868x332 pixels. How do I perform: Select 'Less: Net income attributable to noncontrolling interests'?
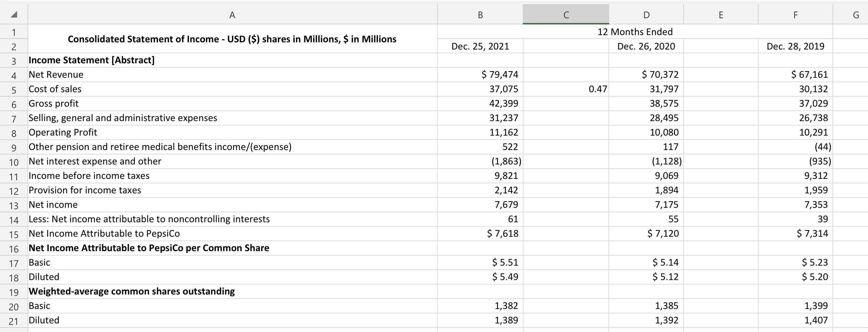coord(232,219)
